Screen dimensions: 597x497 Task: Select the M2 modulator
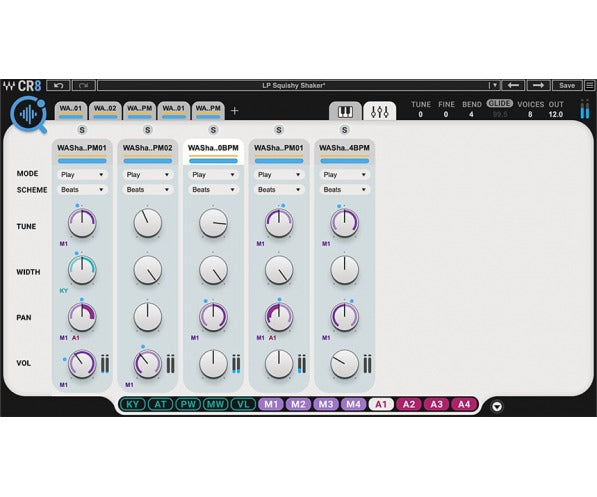[298, 404]
